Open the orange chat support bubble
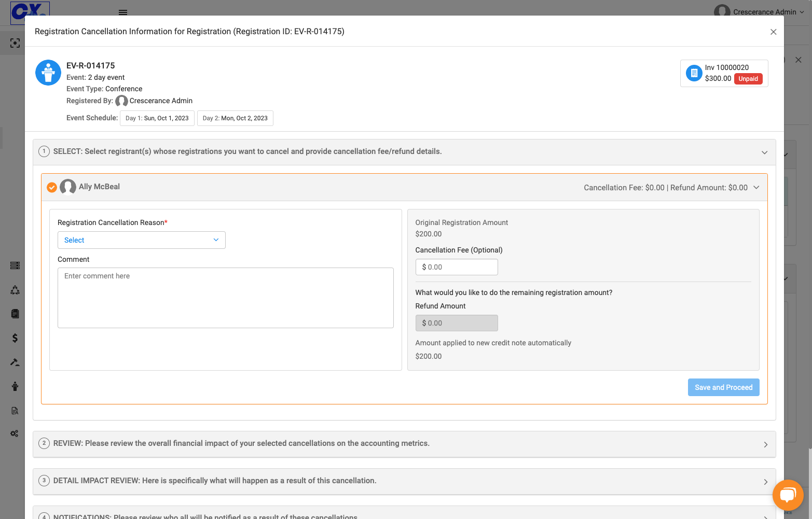The image size is (812, 519). [x=788, y=495]
